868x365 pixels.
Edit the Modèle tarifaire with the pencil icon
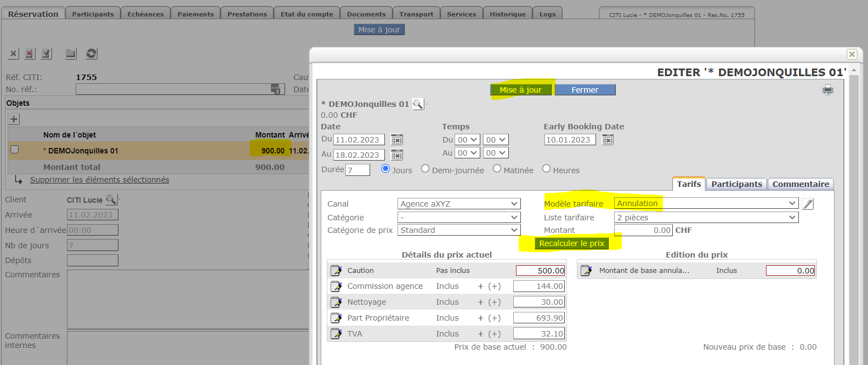point(808,204)
